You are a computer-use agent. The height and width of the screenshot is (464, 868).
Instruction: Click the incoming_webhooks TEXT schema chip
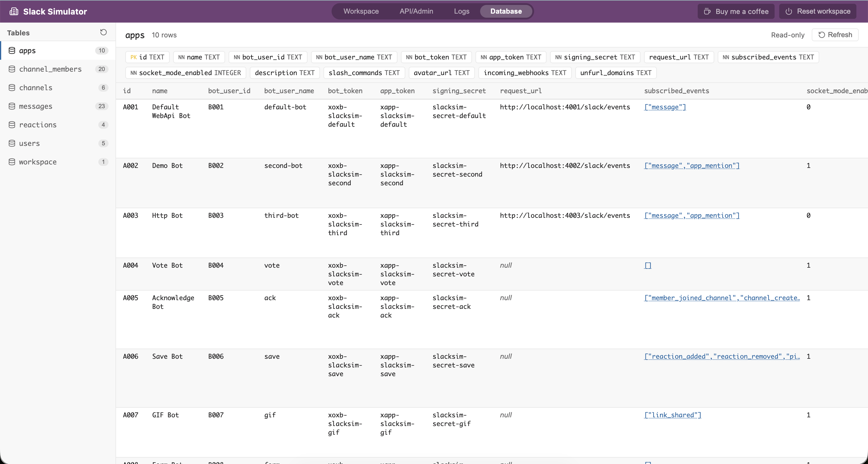click(x=525, y=73)
